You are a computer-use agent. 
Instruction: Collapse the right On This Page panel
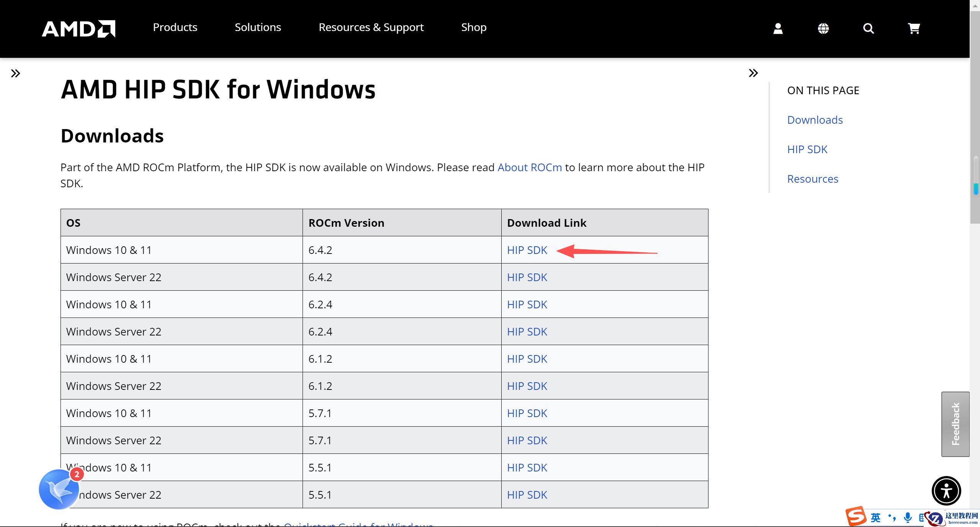[753, 73]
